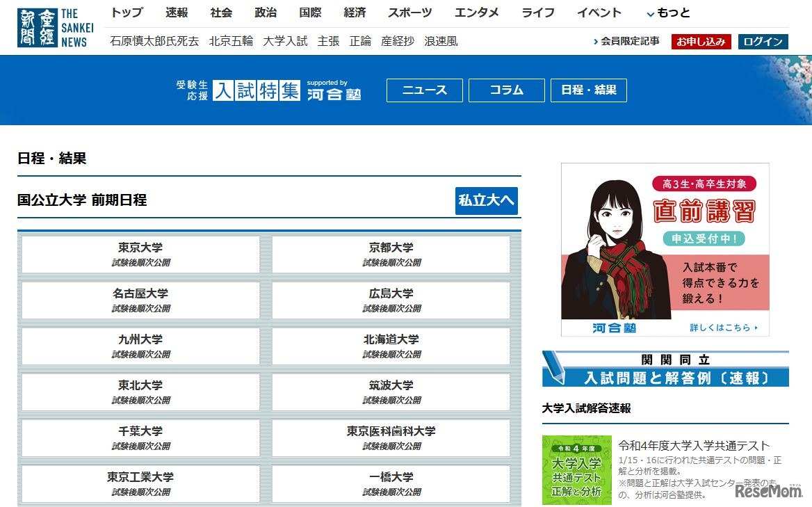812x507 pixels.
Task: Click the ログイン button
Action: (x=762, y=41)
